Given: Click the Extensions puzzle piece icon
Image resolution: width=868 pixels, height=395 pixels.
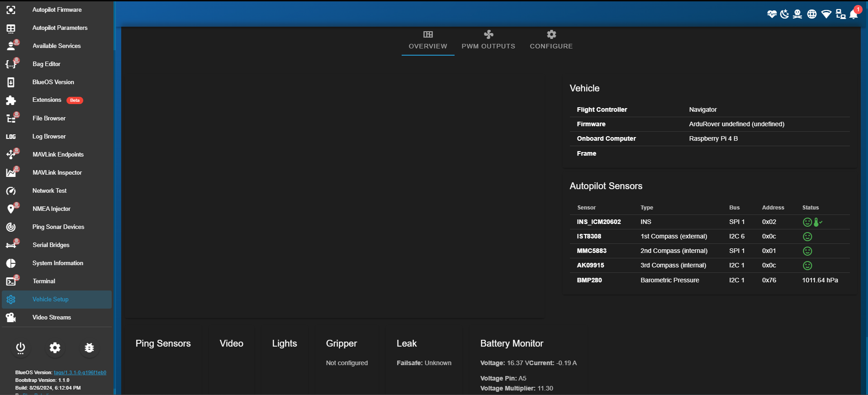Looking at the screenshot, I should [x=11, y=100].
